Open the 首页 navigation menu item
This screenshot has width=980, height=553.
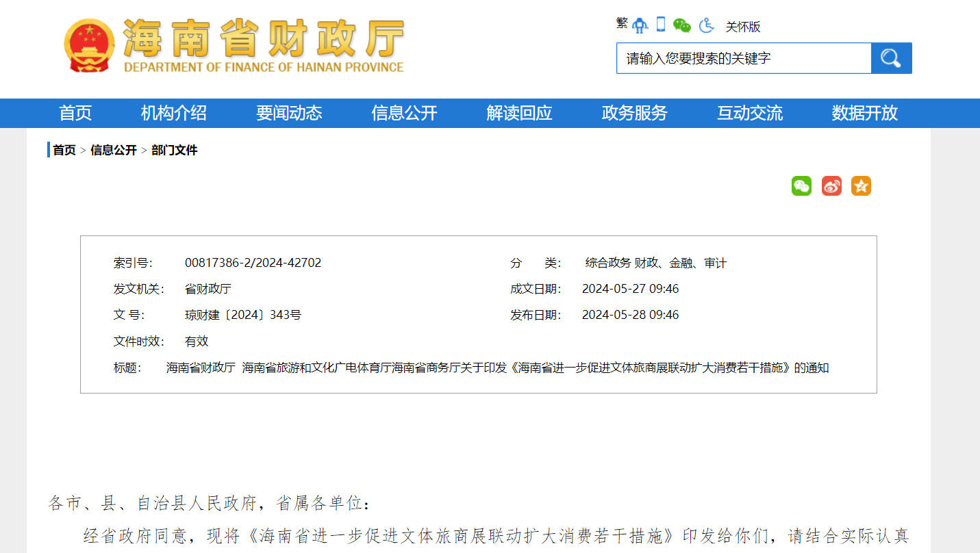pos(75,113)
